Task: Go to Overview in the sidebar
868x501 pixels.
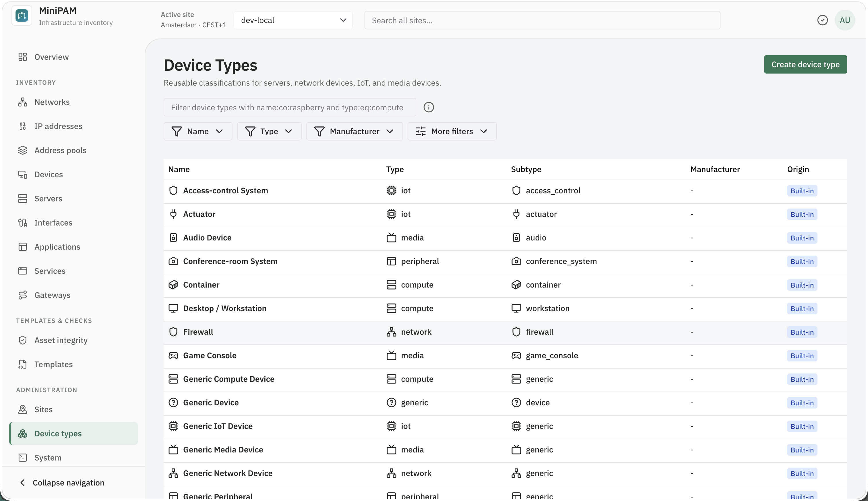Action: point(73,57)
